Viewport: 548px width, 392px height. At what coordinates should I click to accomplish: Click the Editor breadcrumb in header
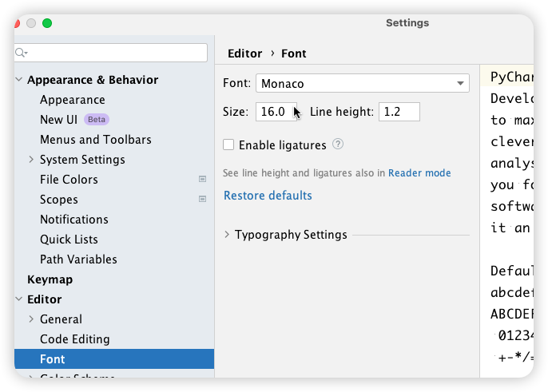(244, 53)
